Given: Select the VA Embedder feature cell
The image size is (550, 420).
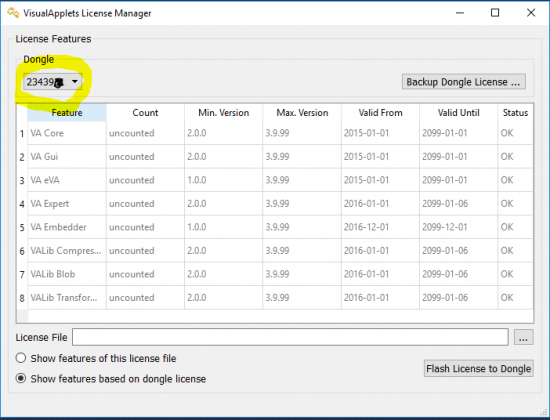Looking at the screenshot, I should pyautogui.click(x=67, y=227).
